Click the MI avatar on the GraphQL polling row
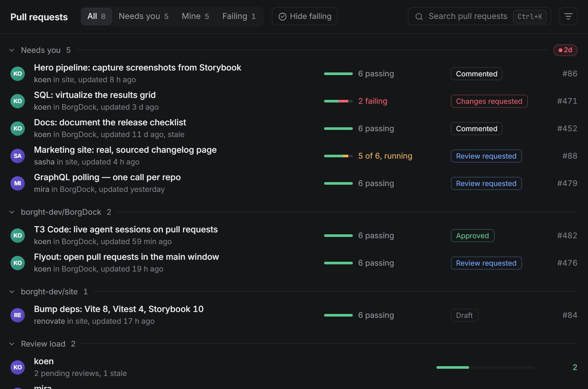This screenshot has width=588, height=389. point(18,183)
